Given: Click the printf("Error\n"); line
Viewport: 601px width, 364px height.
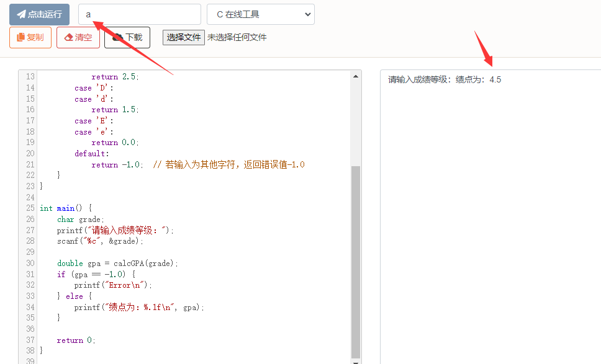Looking at the screenshot, I should click(113, 285).
